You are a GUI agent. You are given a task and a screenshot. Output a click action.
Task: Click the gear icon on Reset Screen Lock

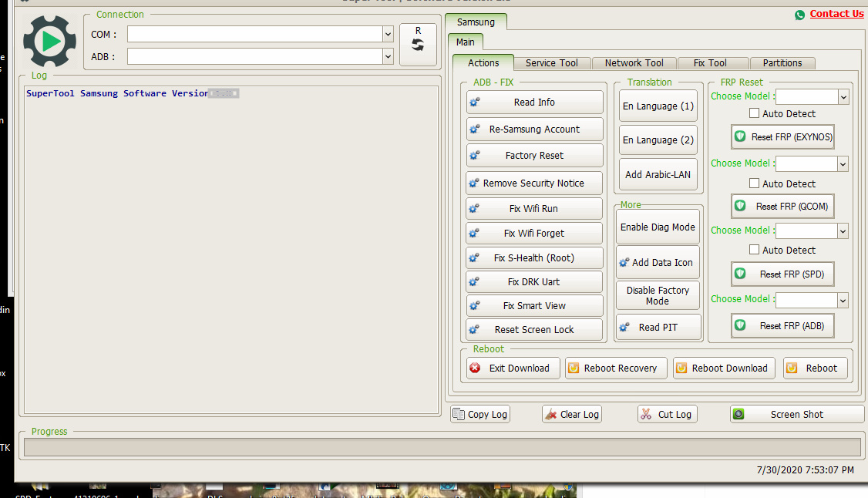pos(474,329)
